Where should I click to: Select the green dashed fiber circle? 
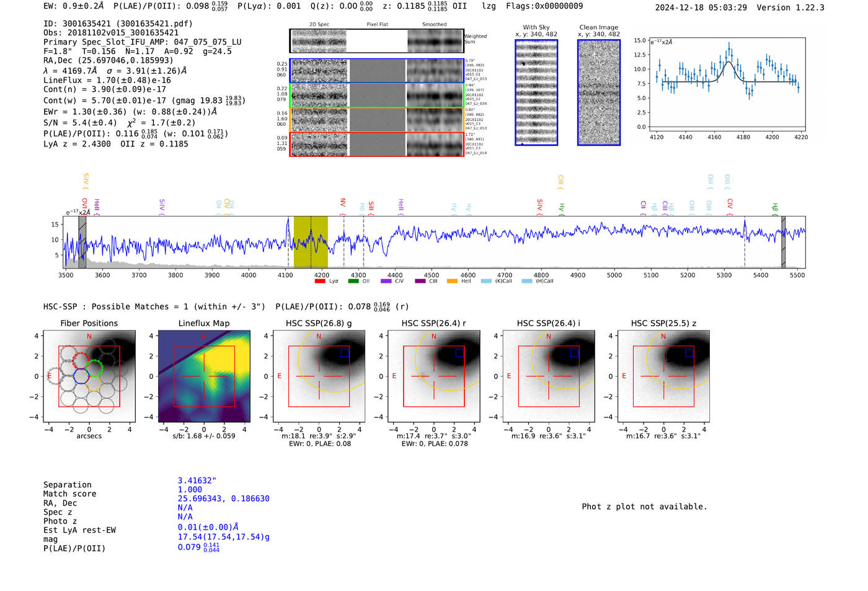[94, 368]
